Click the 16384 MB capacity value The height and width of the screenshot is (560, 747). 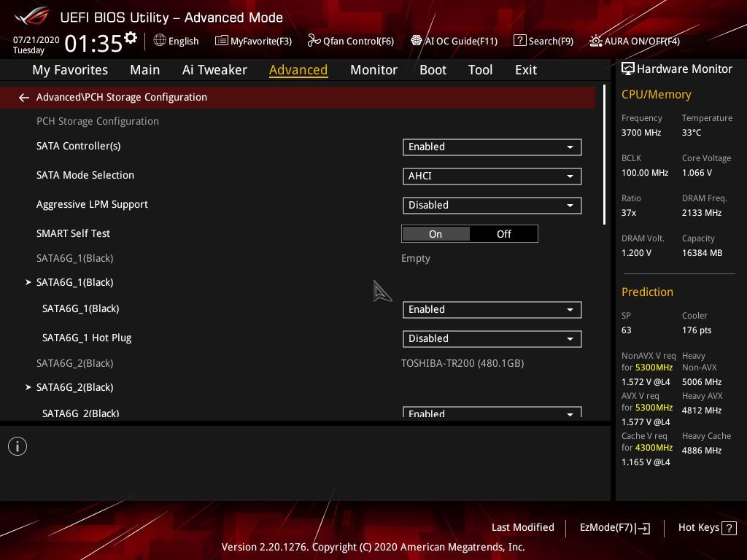click(702, 253)
